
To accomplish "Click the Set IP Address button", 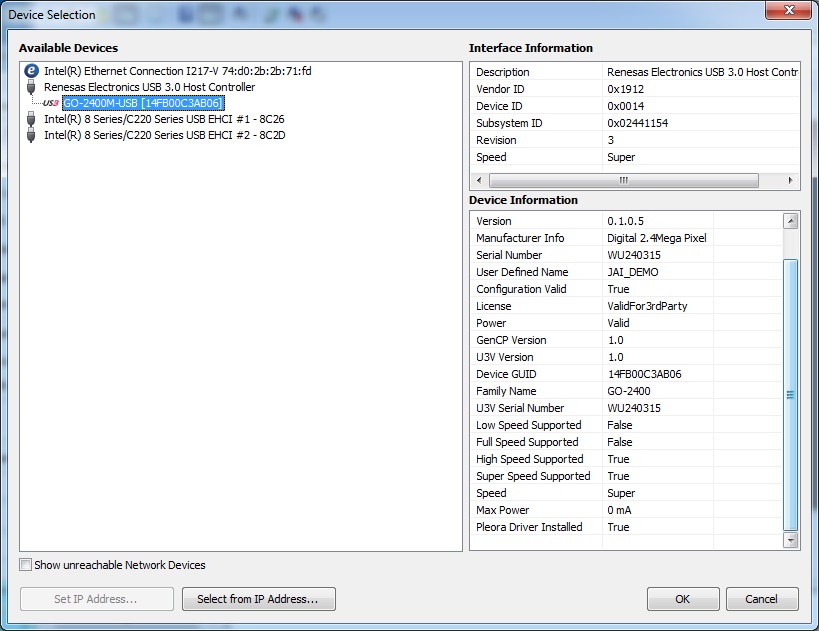I will pos(97,599).
